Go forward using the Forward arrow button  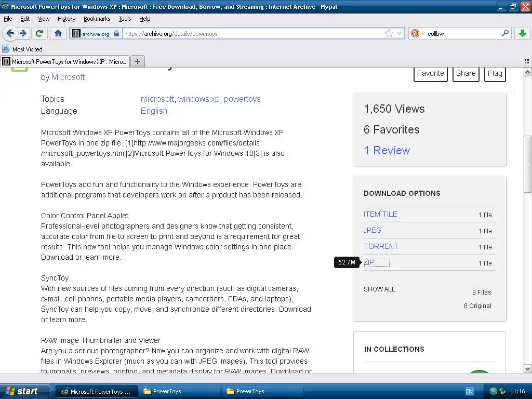pyautogui.click(x=23, y=33)
